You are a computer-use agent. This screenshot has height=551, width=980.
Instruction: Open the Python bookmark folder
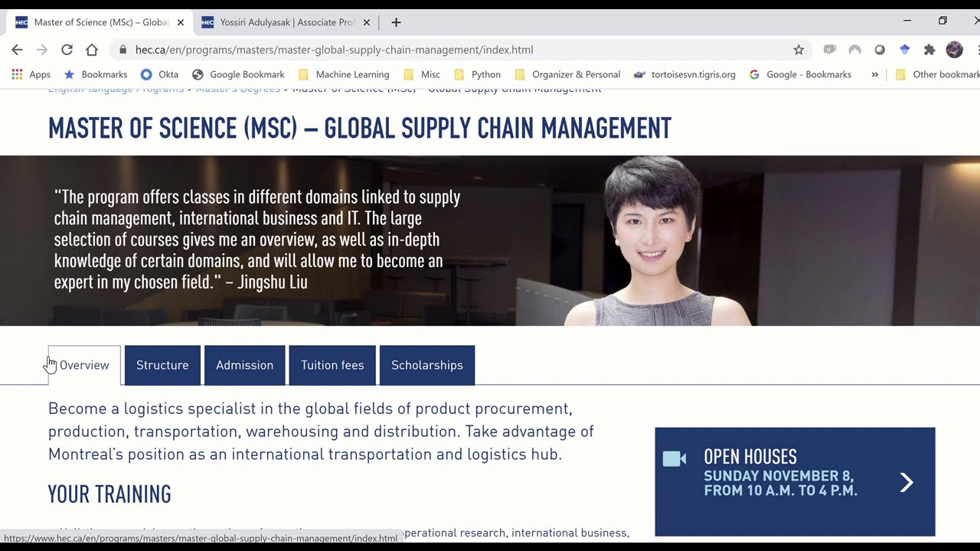(x=477, y=74)
